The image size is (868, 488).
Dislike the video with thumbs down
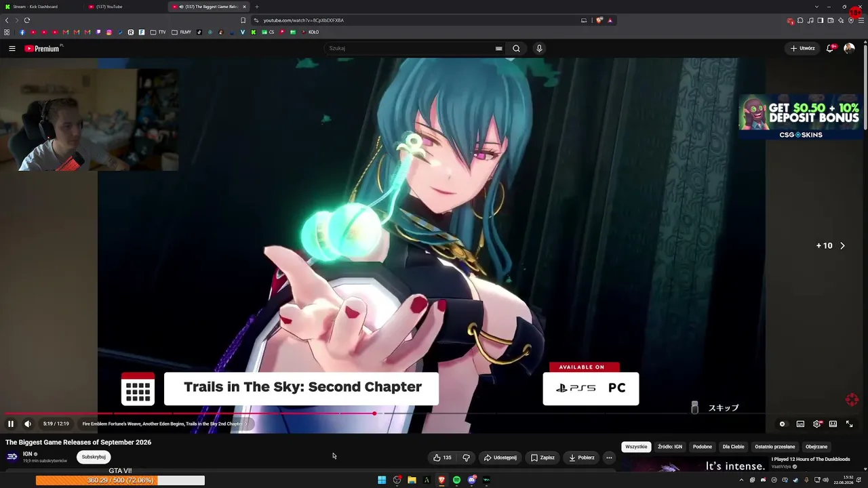(466, 457)
